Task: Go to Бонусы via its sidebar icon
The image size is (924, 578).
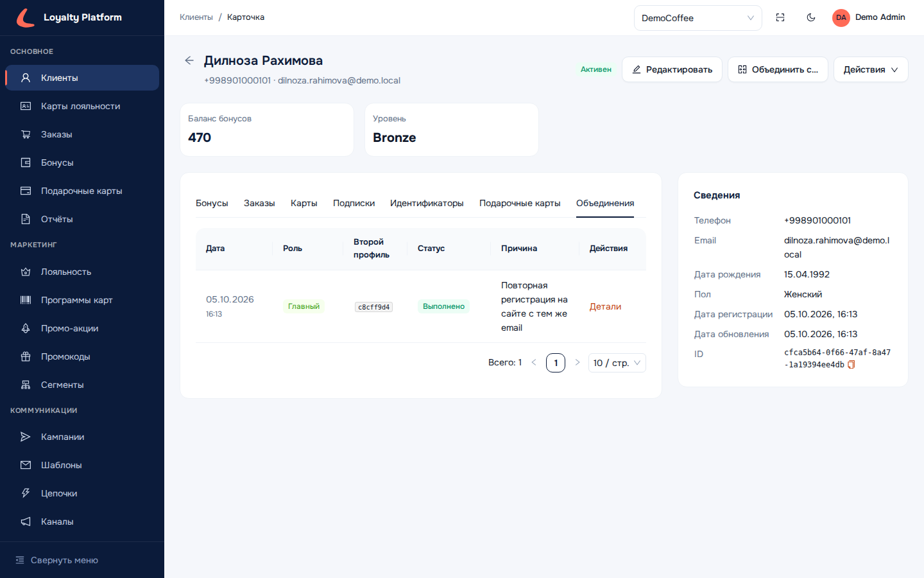Action: coord(26,162)
